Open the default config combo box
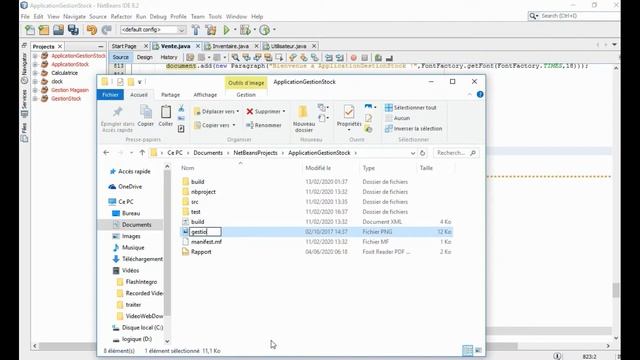This screenshot has height=360, width=640. pos(153,30)
